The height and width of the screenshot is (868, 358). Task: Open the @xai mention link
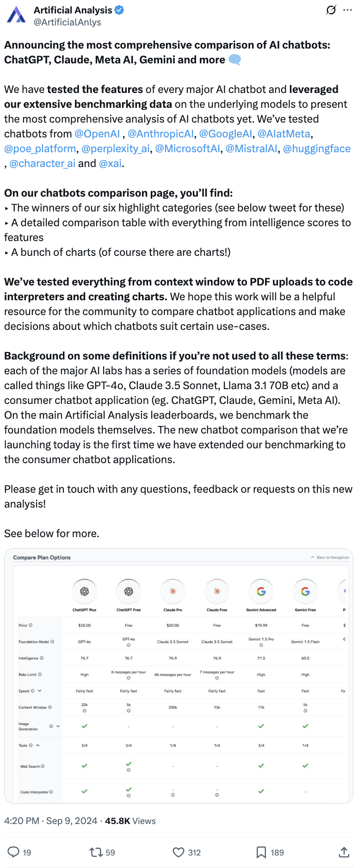point(110,163)
